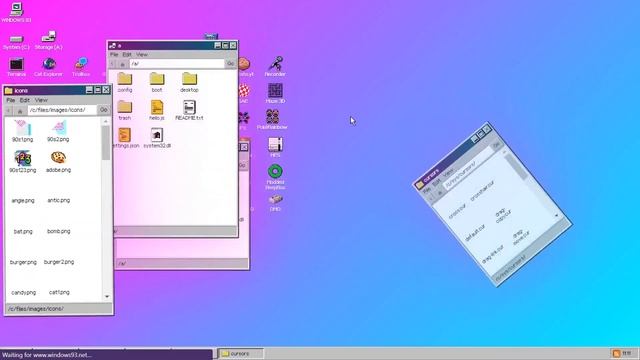Select default.cur in the tilted cursors window

[x=475, y=232]
